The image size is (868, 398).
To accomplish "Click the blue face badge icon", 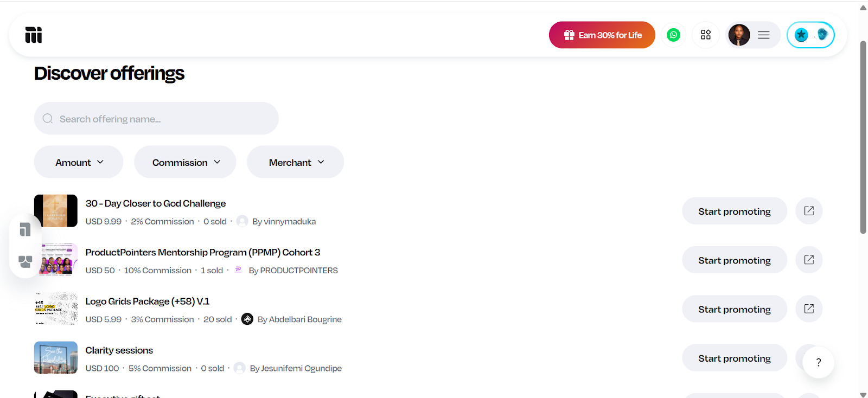I will [x=822, y=35].
